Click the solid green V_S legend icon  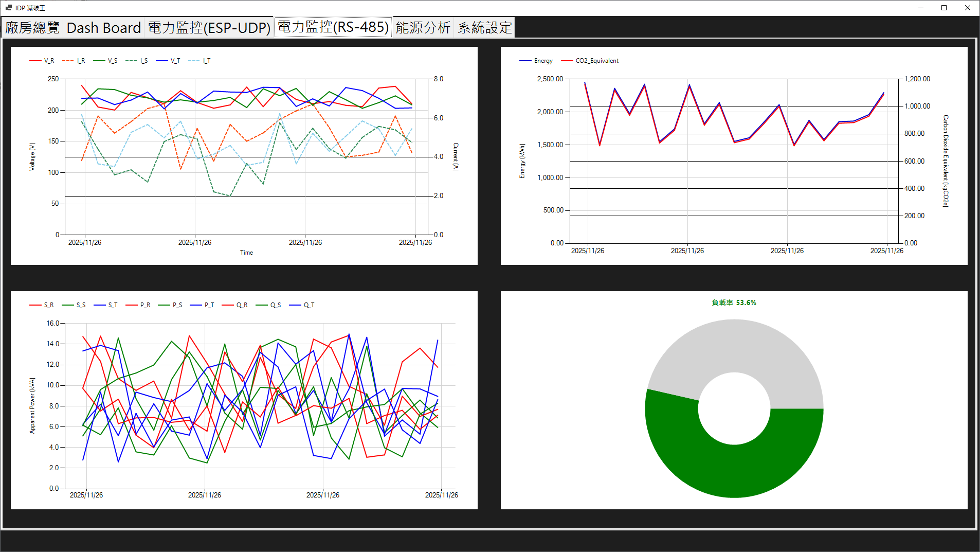pos(98,60)
